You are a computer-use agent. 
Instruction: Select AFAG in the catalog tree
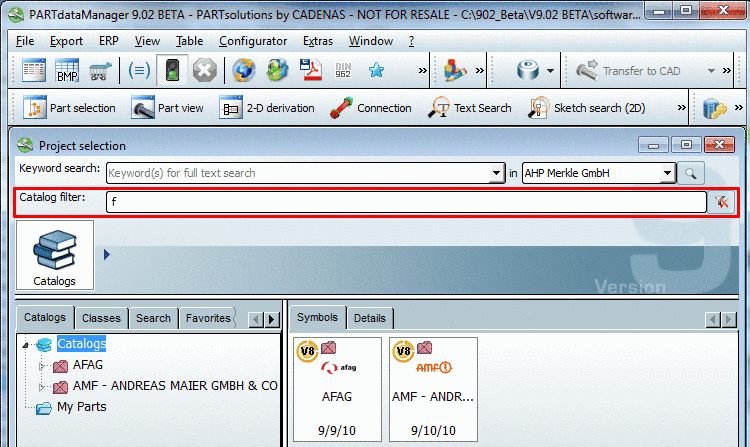(x=88, y=365)
